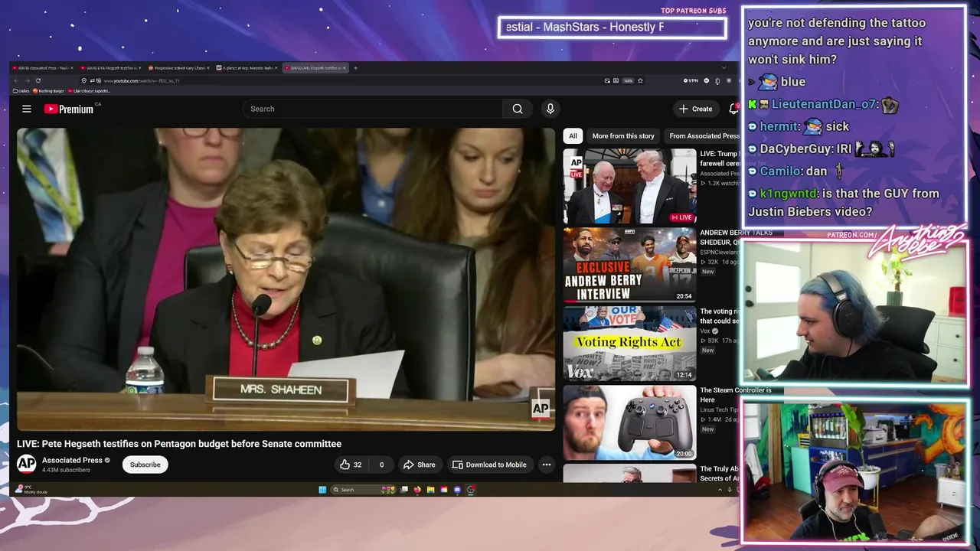980x551 pixels.
Task: Click the main video player area
Action: coord(286,279)
